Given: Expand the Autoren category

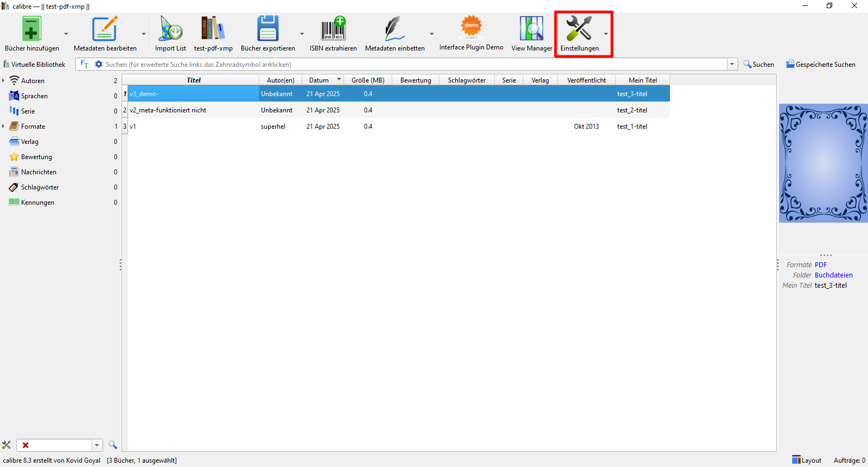Looking at the screenshot, I should coord(3,80).
